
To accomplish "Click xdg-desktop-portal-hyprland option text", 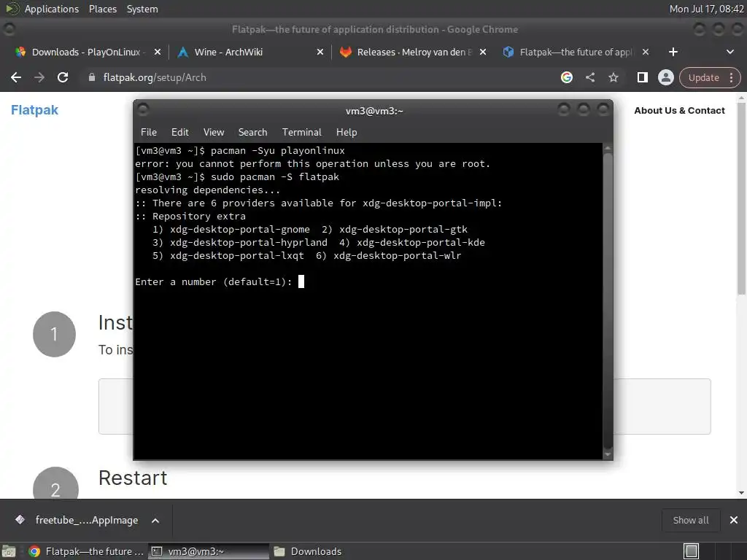I will (249, 242).
